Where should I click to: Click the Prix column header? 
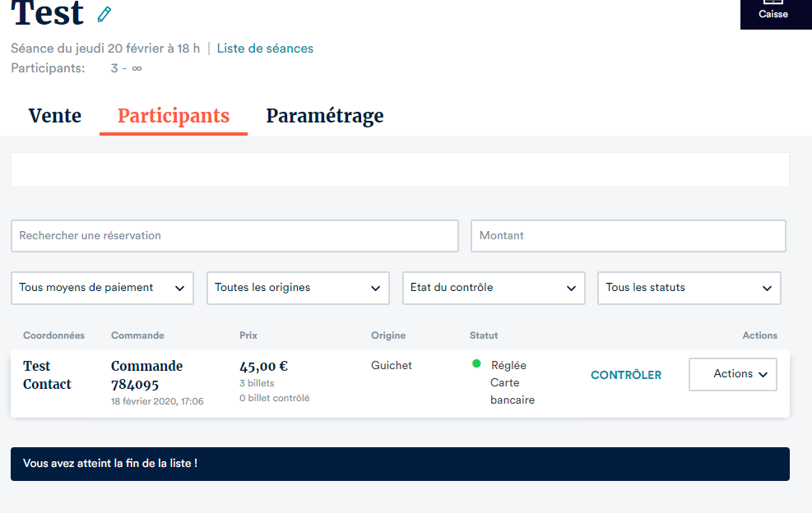click(248, 335)
